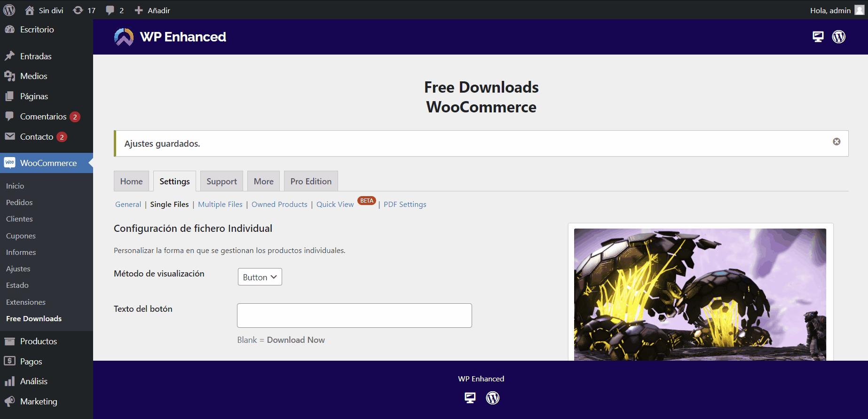The height and width of the screenshot is (419, 868).
Task: Open the Método de visualización dropdown
Action: (260, 277)
